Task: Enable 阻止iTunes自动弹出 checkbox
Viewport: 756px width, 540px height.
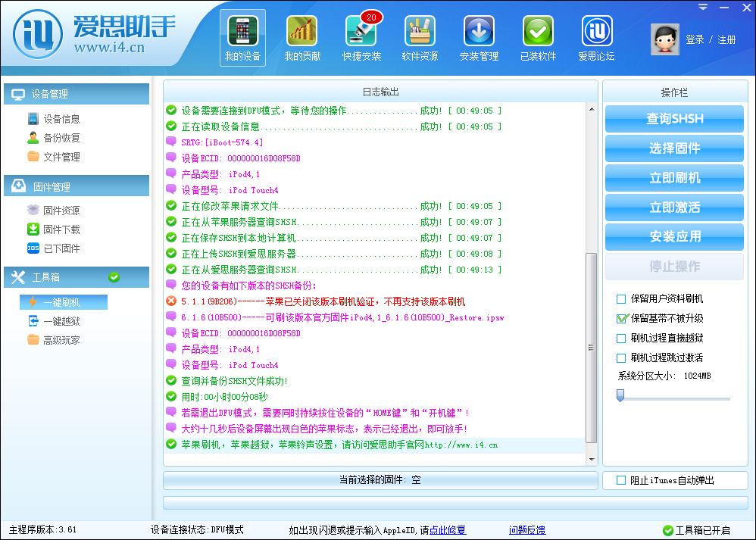Action: 621,480
